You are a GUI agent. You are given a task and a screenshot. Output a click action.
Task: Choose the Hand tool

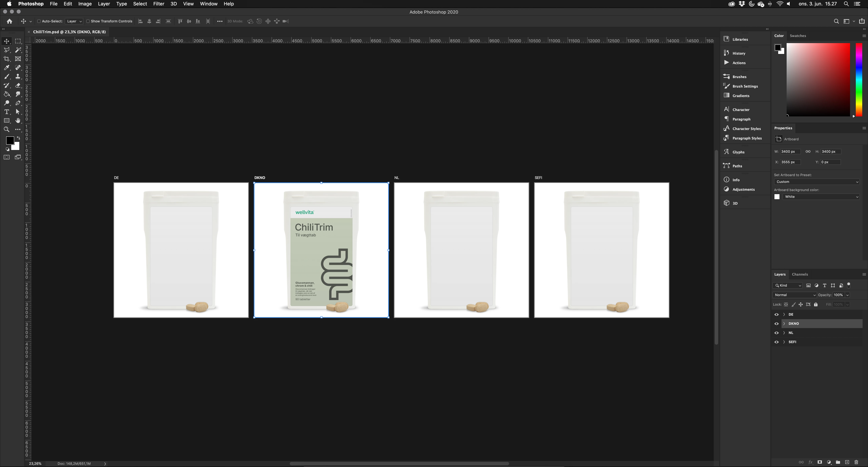click(18, 120)
